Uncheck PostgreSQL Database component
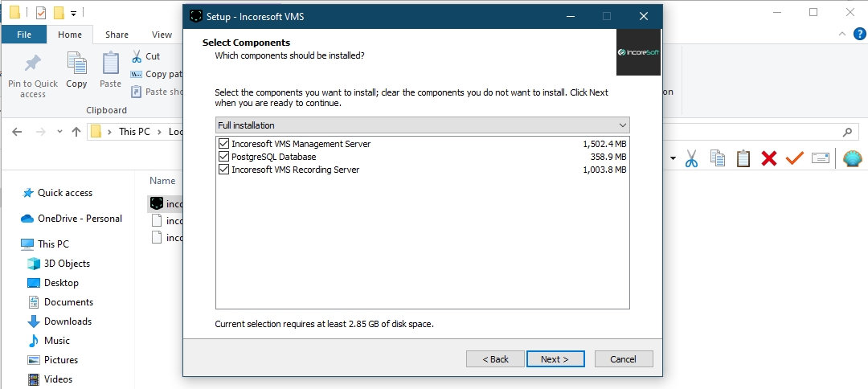 point(223,157)
